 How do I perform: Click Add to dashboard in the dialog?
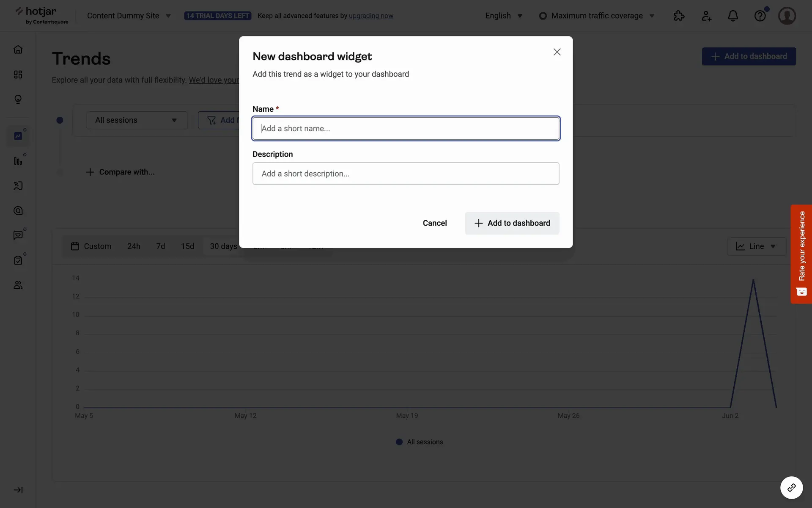point(512,223)
